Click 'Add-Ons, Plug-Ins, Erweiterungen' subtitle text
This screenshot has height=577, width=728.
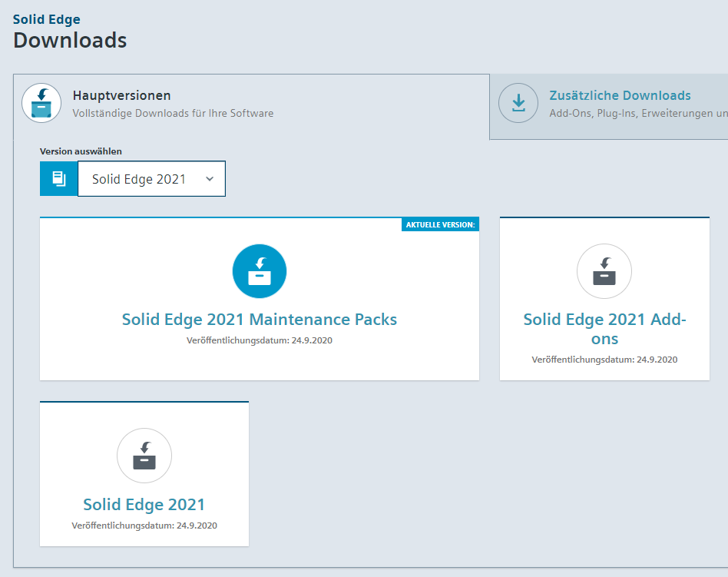click(x=638, y=114)
